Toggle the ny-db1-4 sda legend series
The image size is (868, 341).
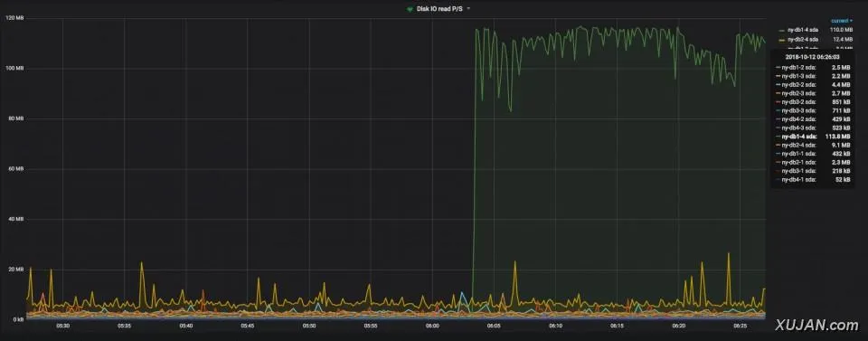tap(803, 29)
